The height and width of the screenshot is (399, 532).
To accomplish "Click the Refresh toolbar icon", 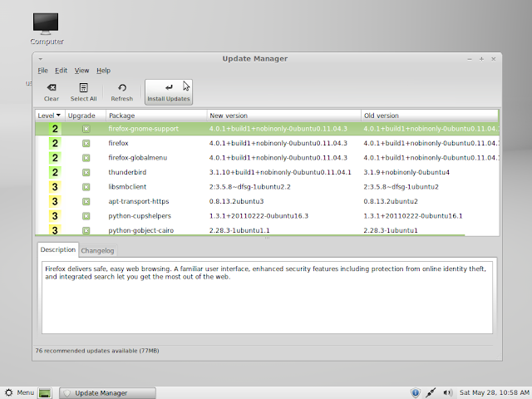I will 122,92.
